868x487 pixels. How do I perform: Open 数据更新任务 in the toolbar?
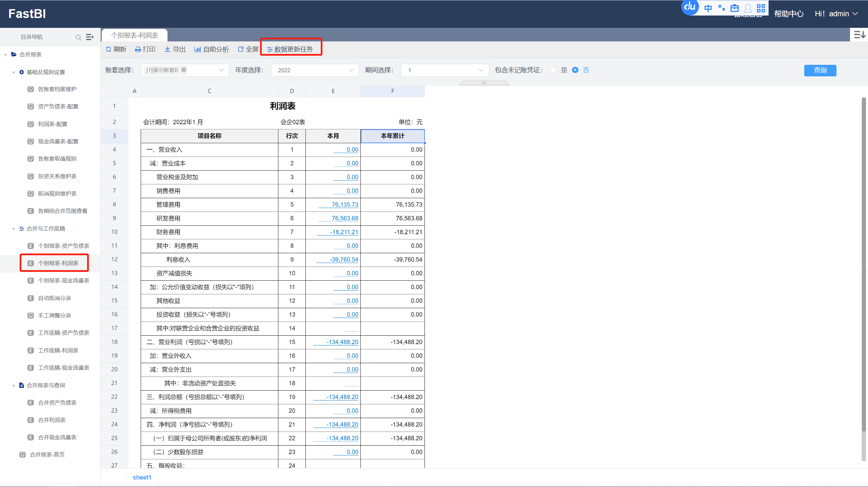pos(291,49)
